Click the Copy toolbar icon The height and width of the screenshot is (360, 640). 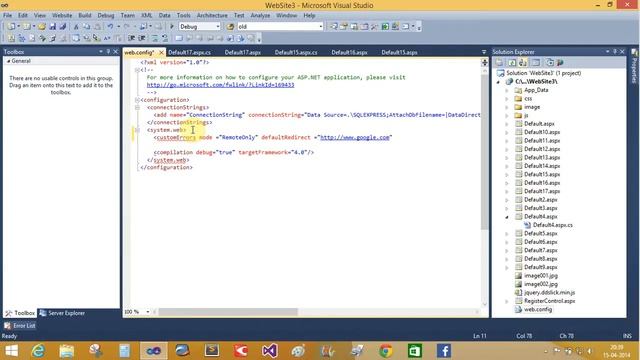[x=87, y=27]
